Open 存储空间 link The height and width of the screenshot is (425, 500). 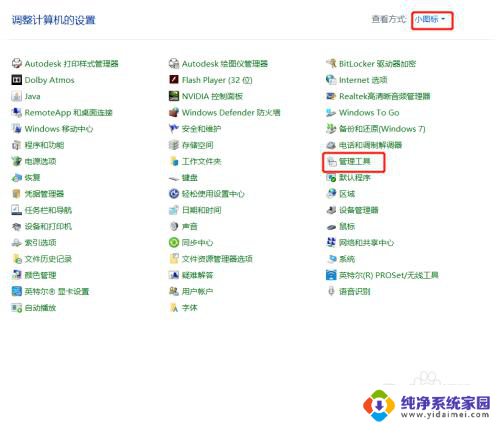click(x=197, y=145)
